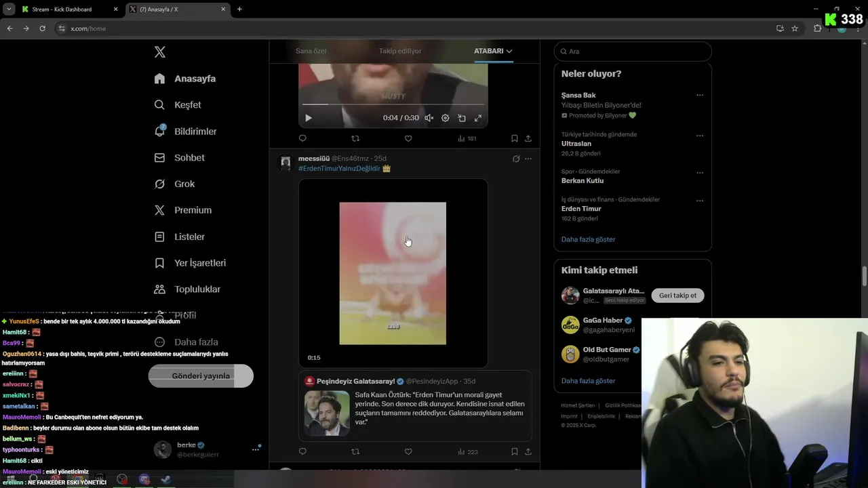
Task: Bookmark meessiüü's post
Action: tap(515, 451)
